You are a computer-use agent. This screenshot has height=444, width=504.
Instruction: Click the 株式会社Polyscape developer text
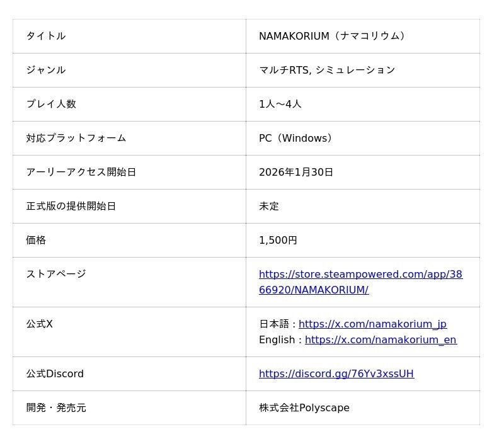tap(304, 408)
